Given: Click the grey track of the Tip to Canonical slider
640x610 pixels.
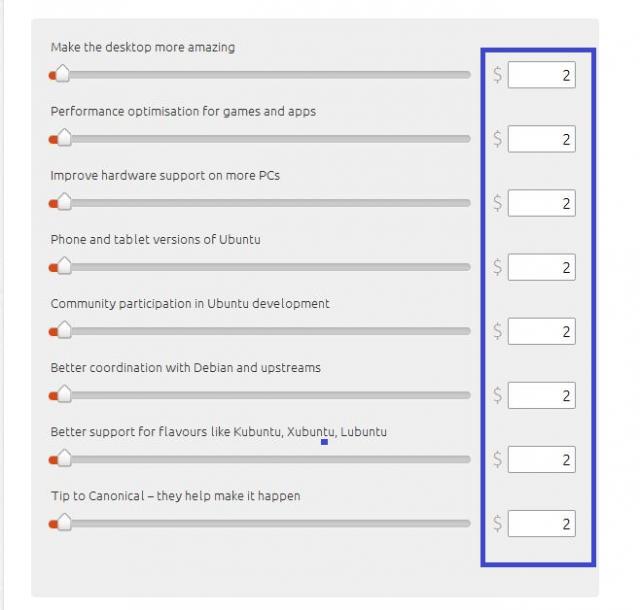Looking at the screenshot, I should pyautogui.click(x=270, y=523).
